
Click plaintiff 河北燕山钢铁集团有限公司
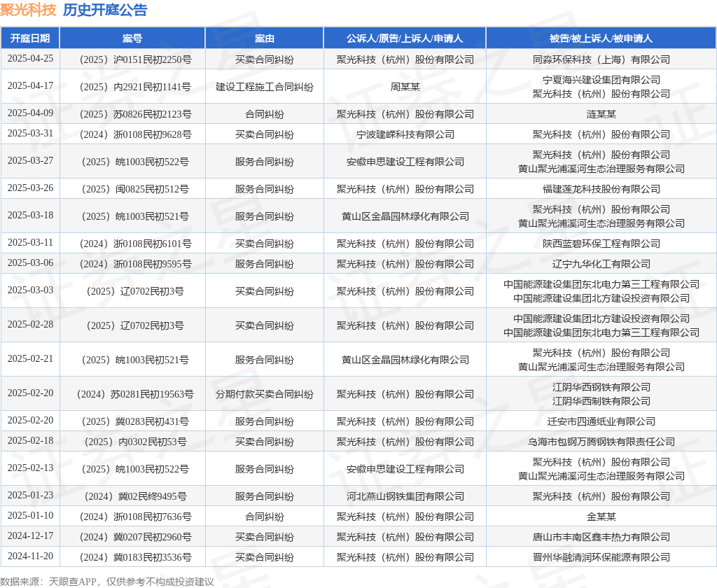(405, 496)
